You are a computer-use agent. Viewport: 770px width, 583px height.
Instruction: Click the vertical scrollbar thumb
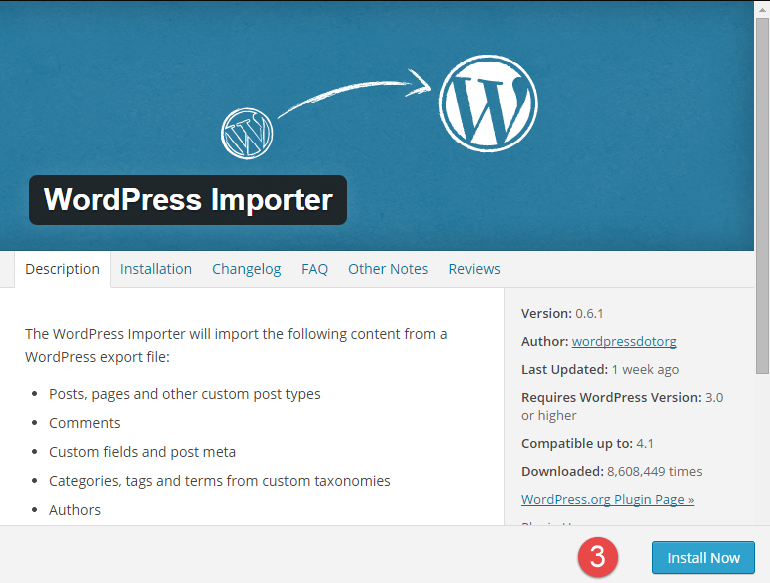[762, 196]
